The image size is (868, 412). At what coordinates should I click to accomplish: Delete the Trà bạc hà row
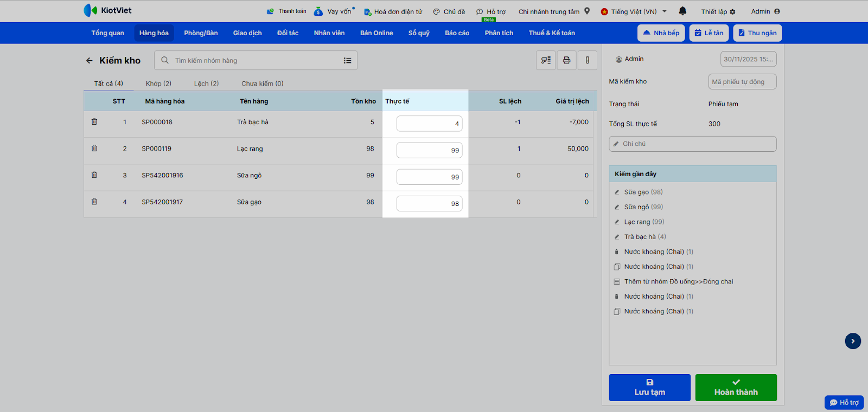point(94,122)
